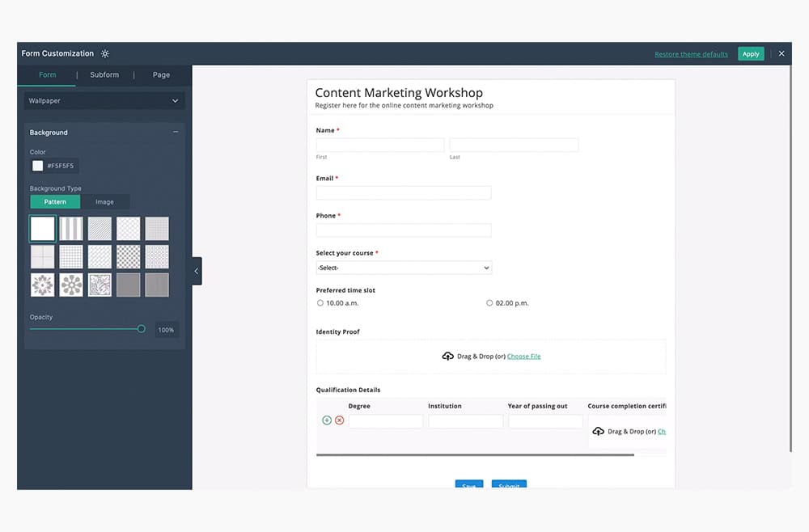Switch background type to Pattern
Screen dimensions: 809x532
(55, 202)
